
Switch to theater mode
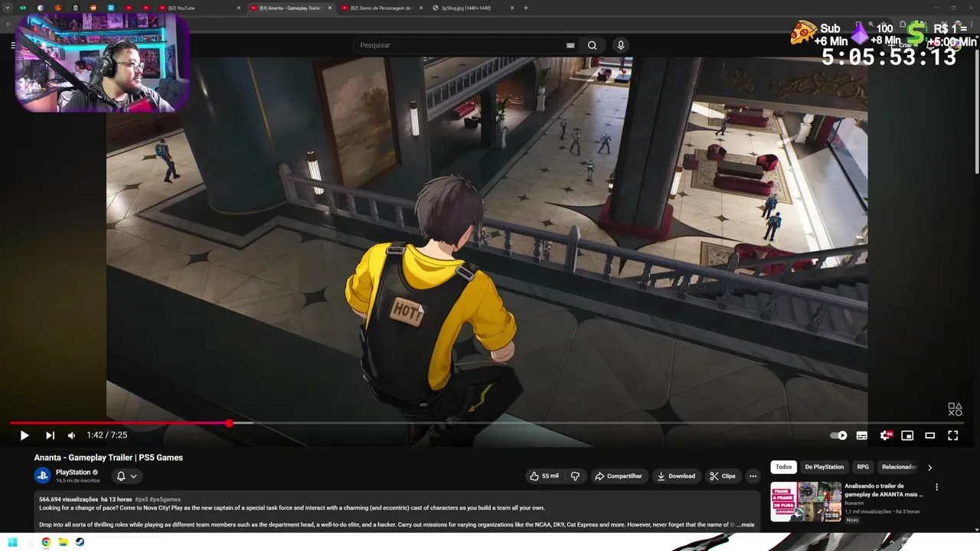930,435
